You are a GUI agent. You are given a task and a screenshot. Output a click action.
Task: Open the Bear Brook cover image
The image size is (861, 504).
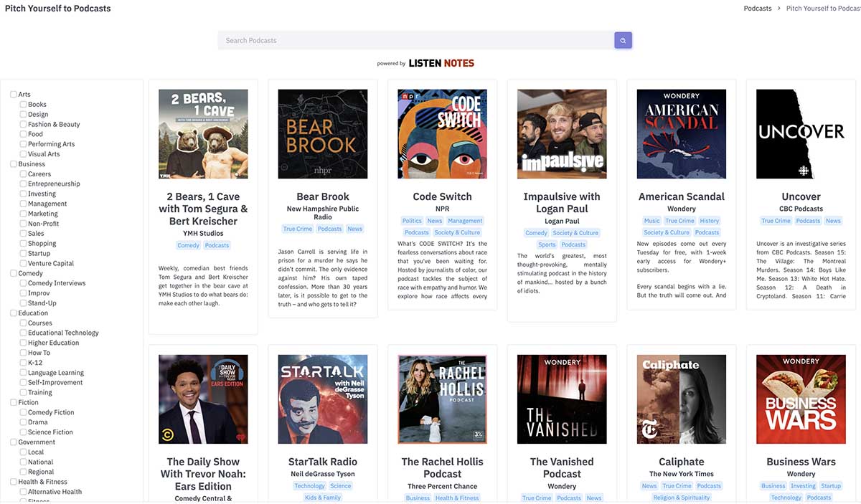(323, 134)
